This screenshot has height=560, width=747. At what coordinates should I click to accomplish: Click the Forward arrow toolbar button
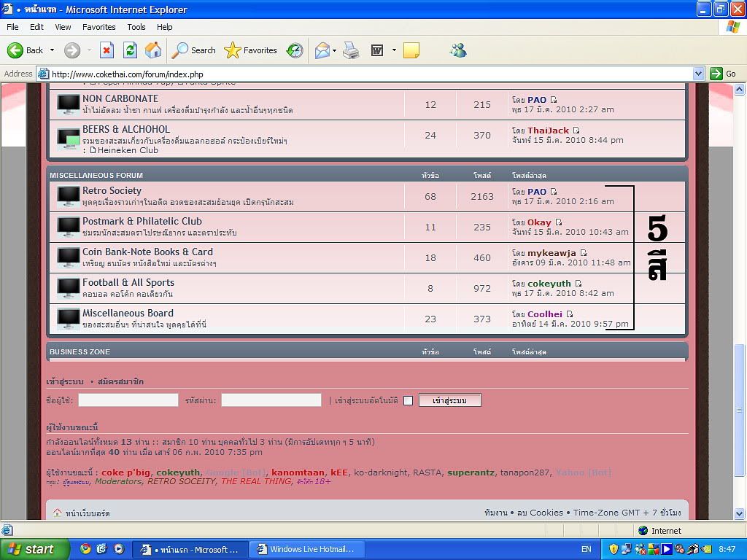(x=72, y=50)
